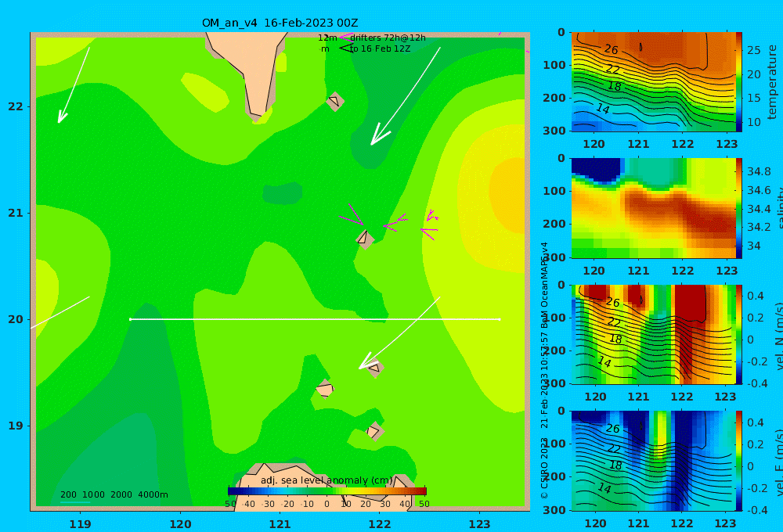Click depth label 300 on the salinity panel
Screen dimensions: 783x532
pos(554,257)
